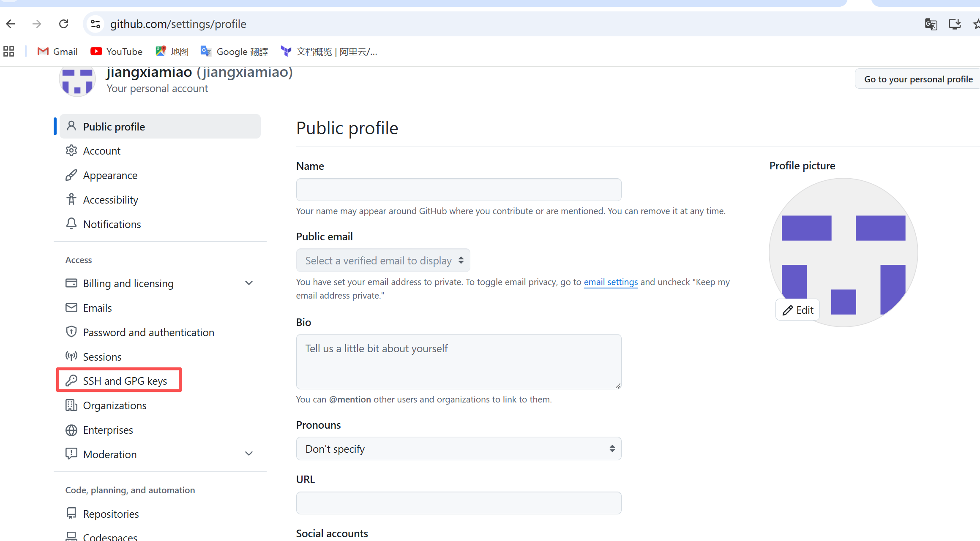Select SSH and GPG keys in sidebar
Viewport: 980px width, 541px height.
[x=119, y=381]
